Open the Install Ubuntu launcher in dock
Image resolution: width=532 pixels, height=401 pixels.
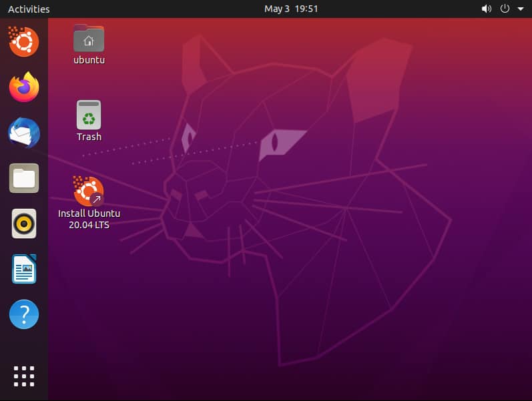23,42
